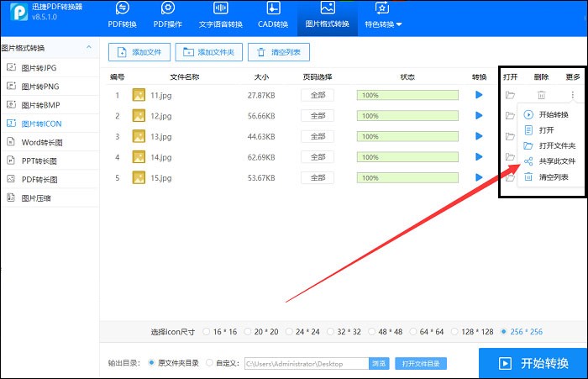
Task: Click the 浏览 browse button
Action: pyautogui.click(x=379, y=364)
